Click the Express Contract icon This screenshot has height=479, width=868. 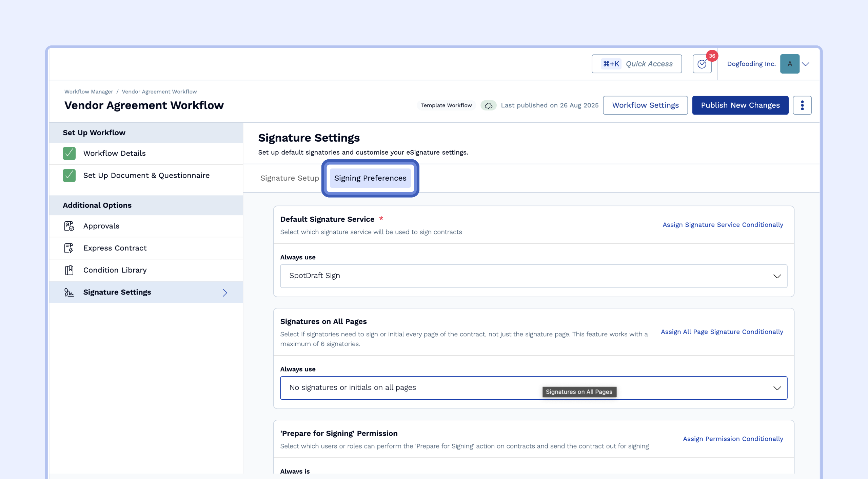coord(69,248)
